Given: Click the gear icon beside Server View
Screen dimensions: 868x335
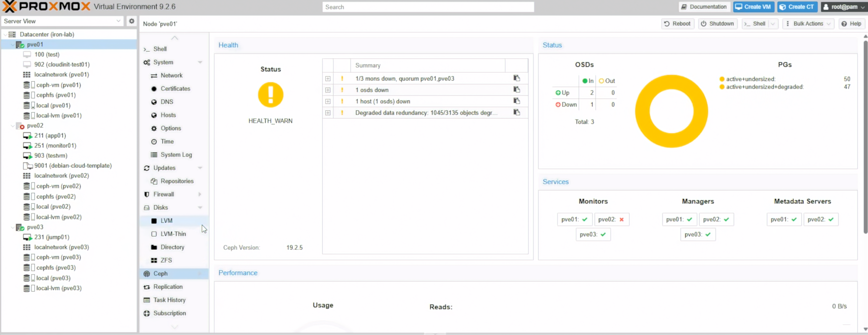Looking at the screenshot, I should (x=131, y=21).
